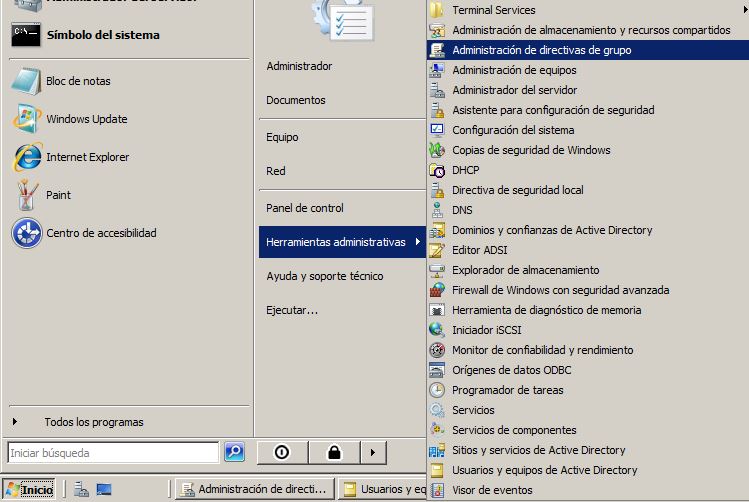Click the Servicios gear icon
749x502 pixels.
pos(437,410)
